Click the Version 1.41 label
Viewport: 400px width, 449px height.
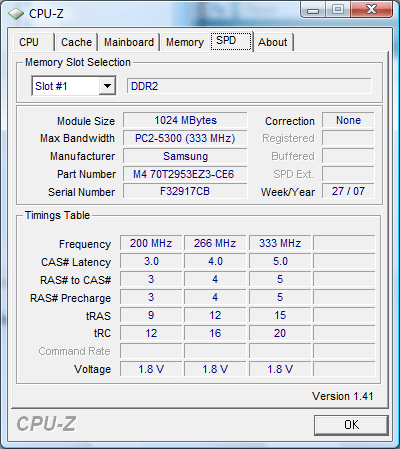(343, 396)
